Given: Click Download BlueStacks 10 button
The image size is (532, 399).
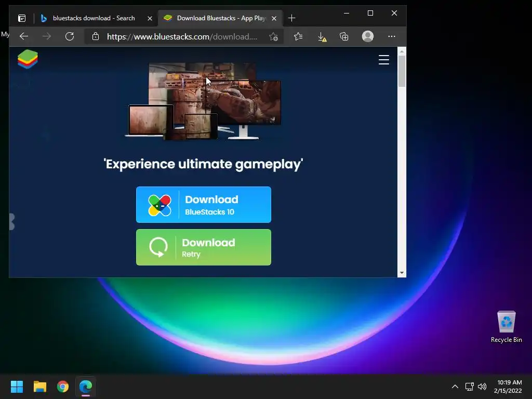Looking at the screenshot, I should coord(204,205).
